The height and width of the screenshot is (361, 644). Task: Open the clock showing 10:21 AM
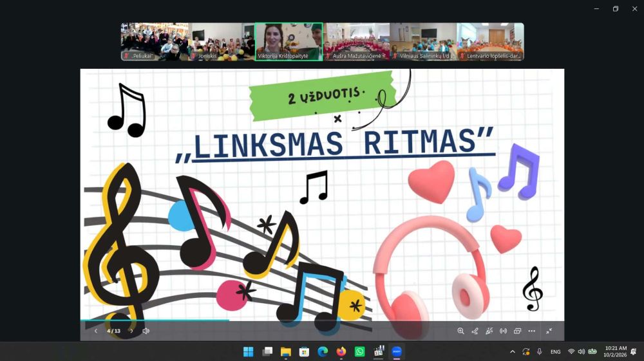(615, 351)
